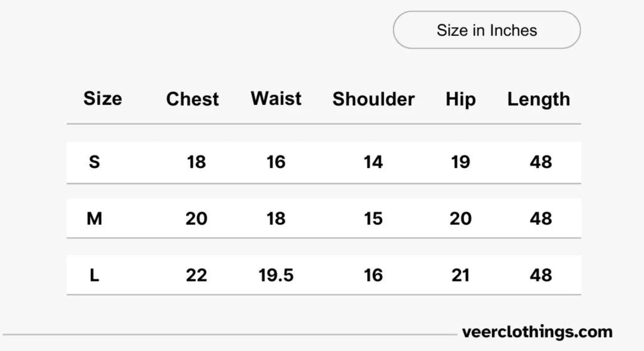Select the shoulder value 15 for size M
Viewport: 644px width, 351px height.
point(373,219)
